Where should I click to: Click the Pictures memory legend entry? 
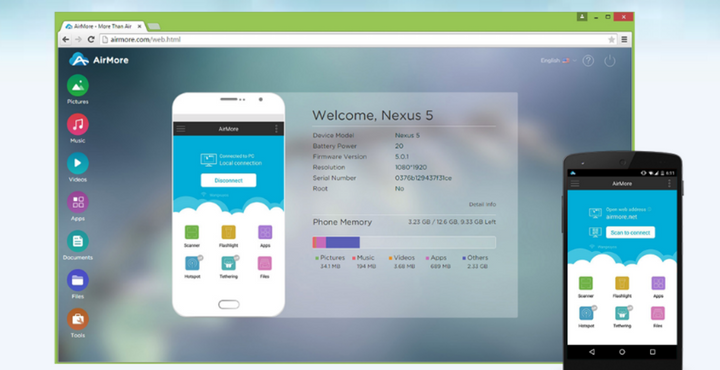[330, 262]
